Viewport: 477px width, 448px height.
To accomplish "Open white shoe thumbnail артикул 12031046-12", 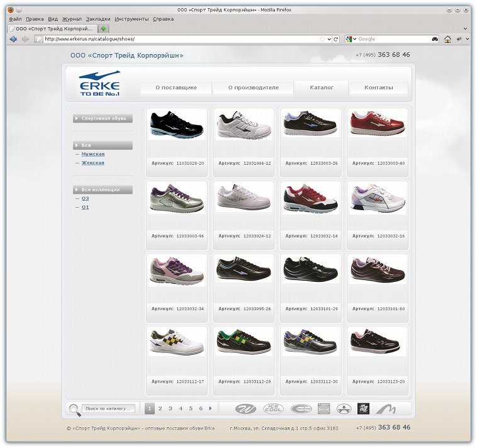I will click(244, 125).
